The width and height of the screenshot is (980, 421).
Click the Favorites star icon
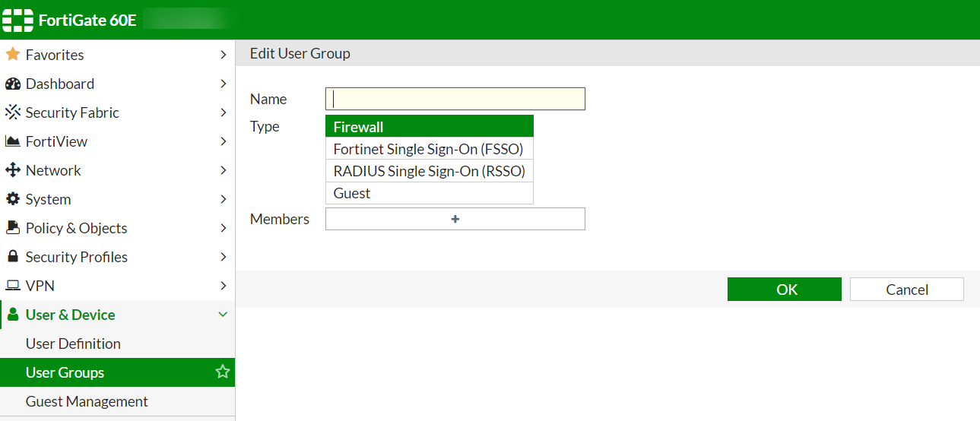(12, 55)
